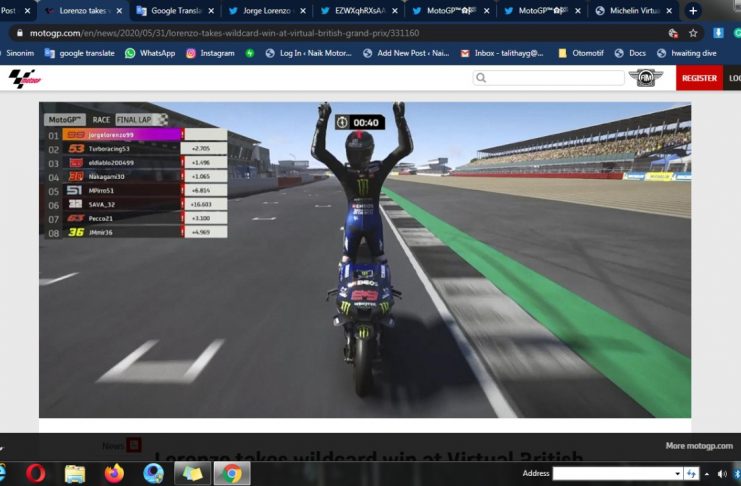Open File Explorer from the taskbar
The width and height of the screenshot is (741, 486).
pos(75,472)
